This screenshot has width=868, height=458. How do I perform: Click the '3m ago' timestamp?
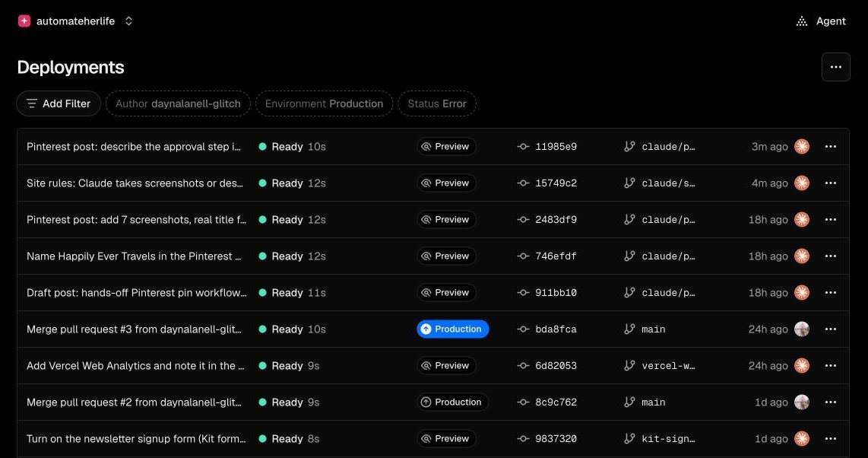769,147
